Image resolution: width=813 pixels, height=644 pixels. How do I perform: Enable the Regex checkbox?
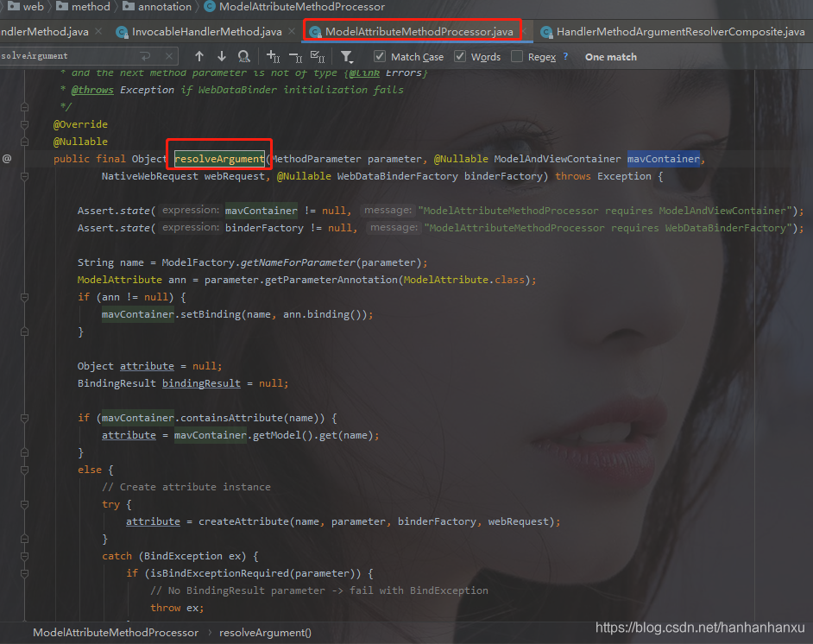pos(517,57)
